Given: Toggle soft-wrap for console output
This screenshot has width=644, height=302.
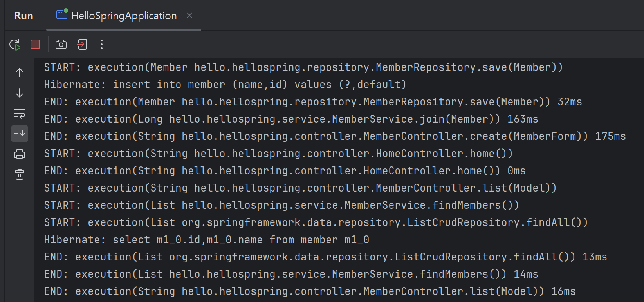Looking at the screenshot, I should click(x=20, y=114).
